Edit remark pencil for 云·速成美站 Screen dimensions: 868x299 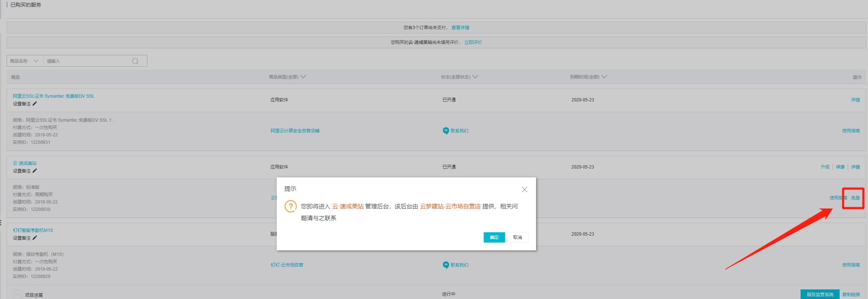tap(35, 171)
